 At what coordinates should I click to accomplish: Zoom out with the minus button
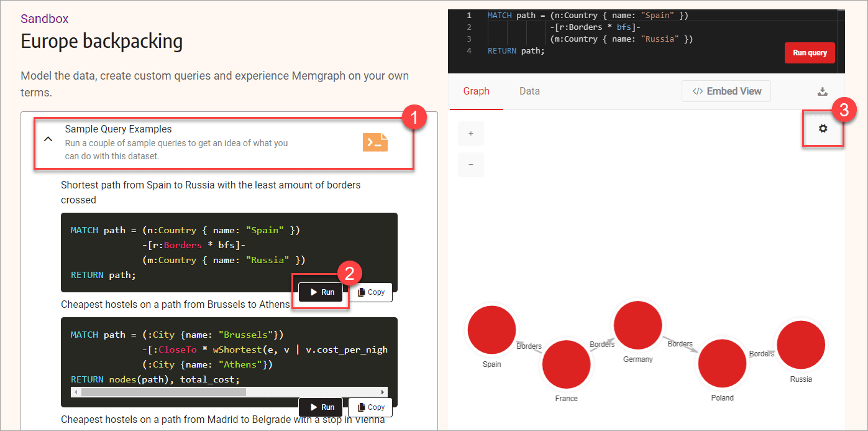(x=471, y=165)
